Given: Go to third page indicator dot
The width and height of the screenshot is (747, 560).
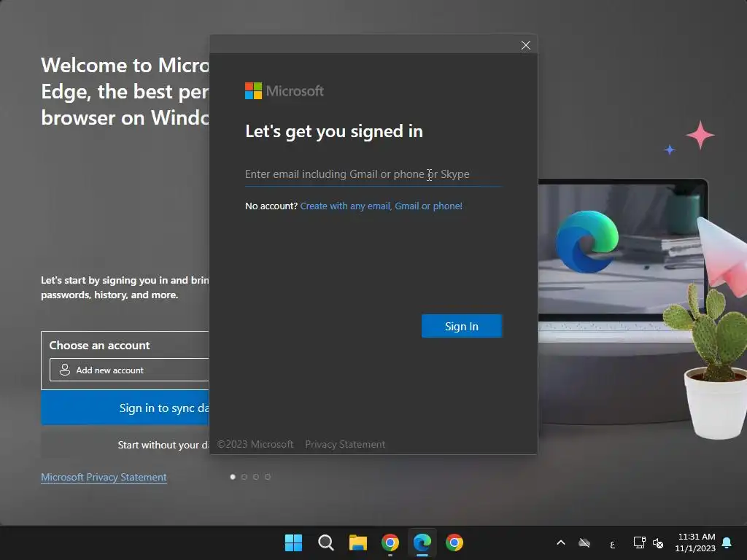Looking at the screenshot, I should [x=256, y=477].
